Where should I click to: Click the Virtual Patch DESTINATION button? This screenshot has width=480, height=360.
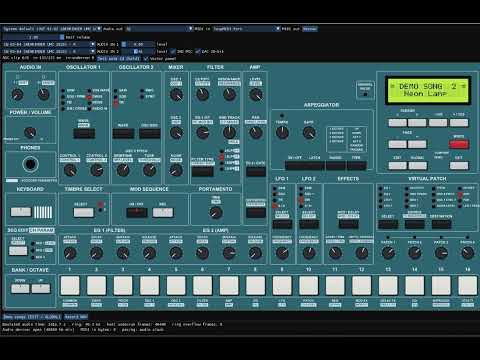point(441,224)
